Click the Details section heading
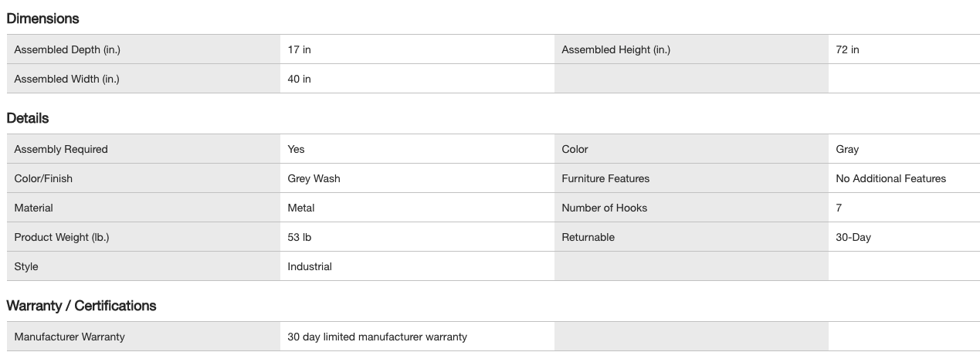Image resolution: width=980 pixels, height=352 pixels. tap(28, 118)
